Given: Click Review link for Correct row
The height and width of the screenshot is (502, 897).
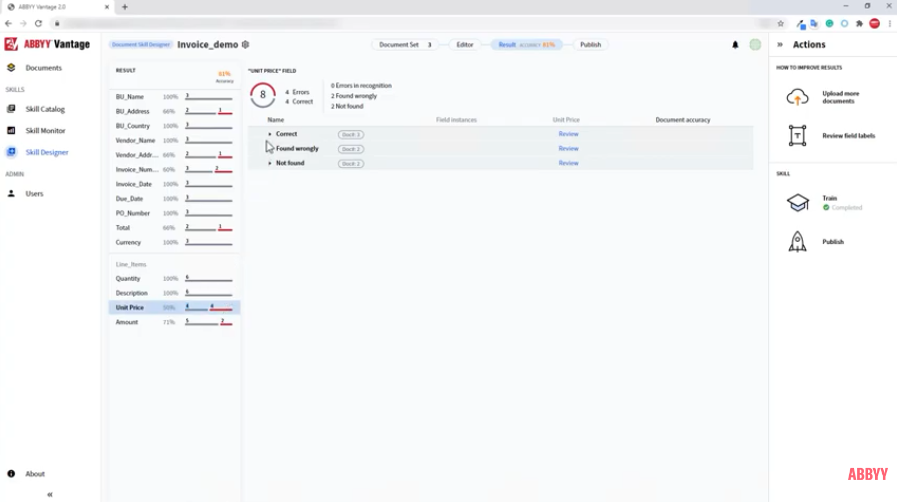Looking at the screenshot, I should coord(568,134).
